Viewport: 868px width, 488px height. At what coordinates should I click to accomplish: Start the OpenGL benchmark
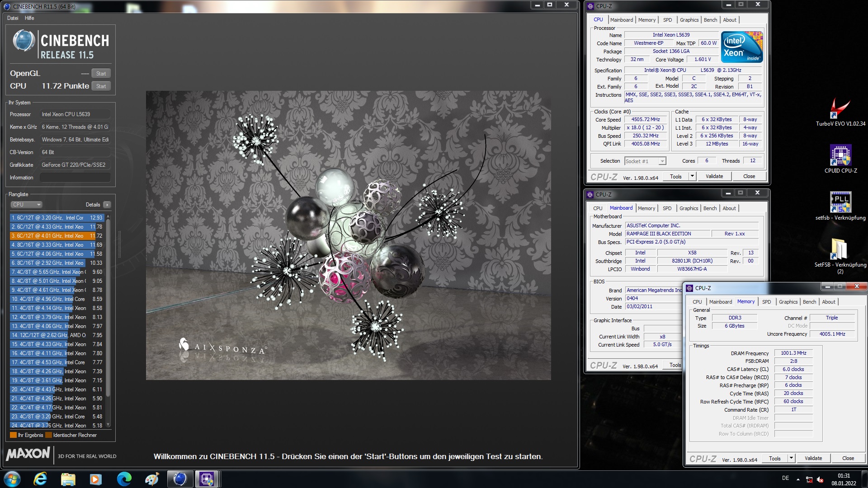(x=101, y=74)
